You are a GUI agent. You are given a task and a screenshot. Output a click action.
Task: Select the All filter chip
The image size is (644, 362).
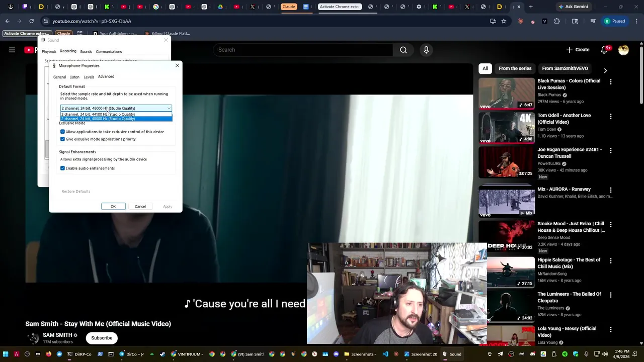[485, 68]
